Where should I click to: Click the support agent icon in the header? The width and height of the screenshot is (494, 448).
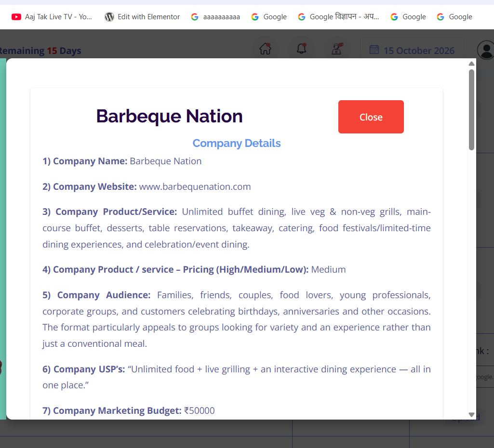click(x=337, y=49)
